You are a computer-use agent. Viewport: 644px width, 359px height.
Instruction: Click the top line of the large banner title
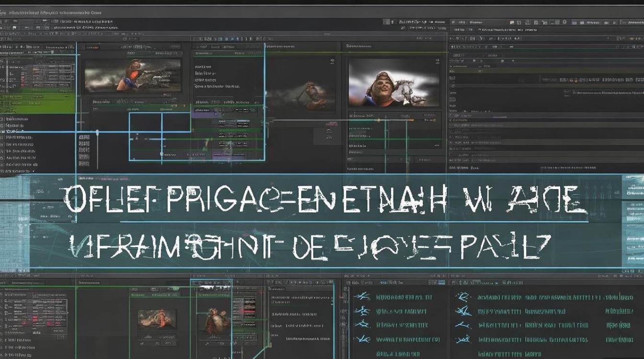325,200
